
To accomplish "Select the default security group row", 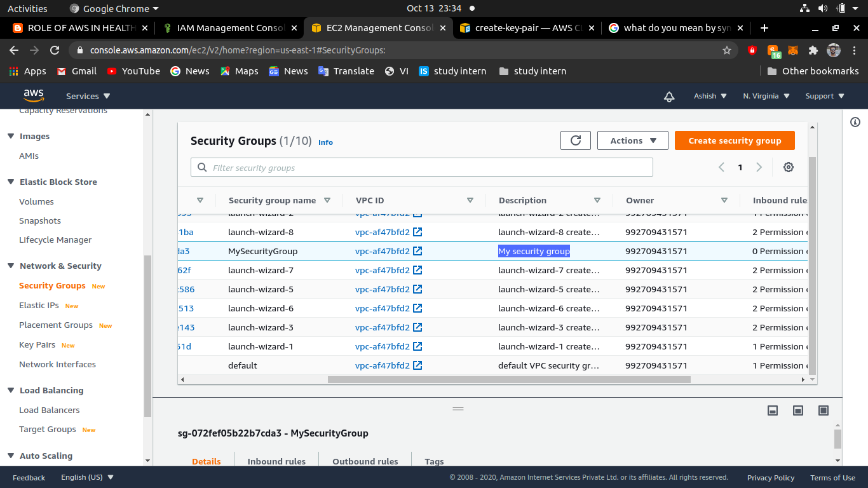I will pos(492,365).
